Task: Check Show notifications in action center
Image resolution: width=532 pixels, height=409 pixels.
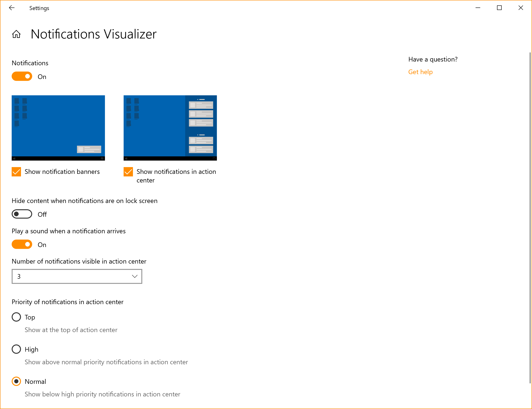Action: click(x=129, y=172)
